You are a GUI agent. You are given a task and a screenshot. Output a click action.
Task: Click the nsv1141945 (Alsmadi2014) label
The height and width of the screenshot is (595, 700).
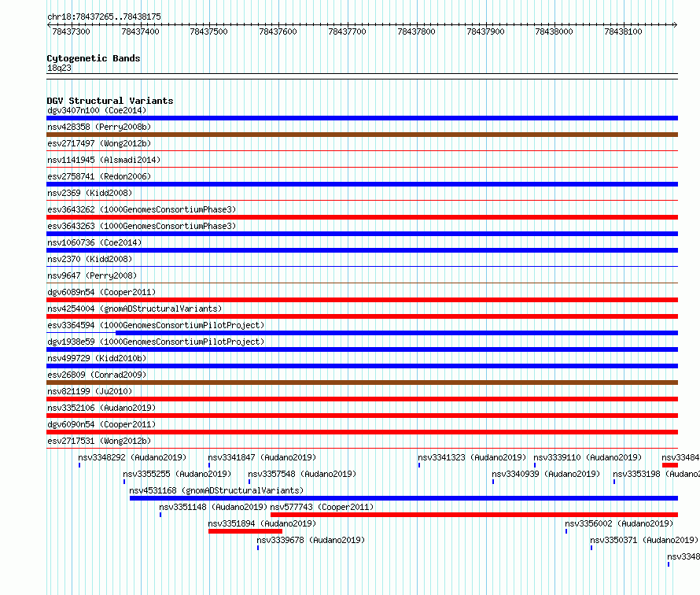pos(104,160)
